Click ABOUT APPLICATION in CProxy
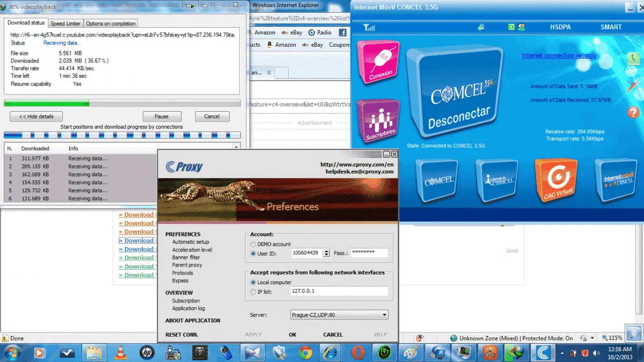This screenshot has height=362, width=644. [193, 321]
